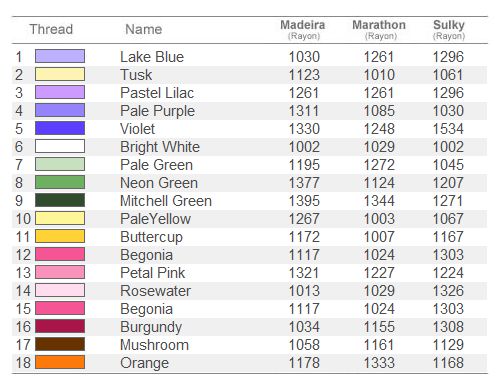Click Sulky code 1224 for Petal Pink

click(x=448, y=273)
